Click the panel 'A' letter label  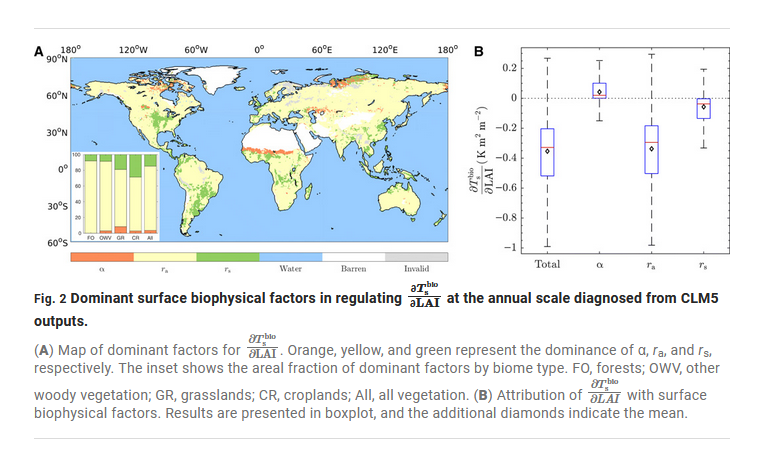[39, 52]
